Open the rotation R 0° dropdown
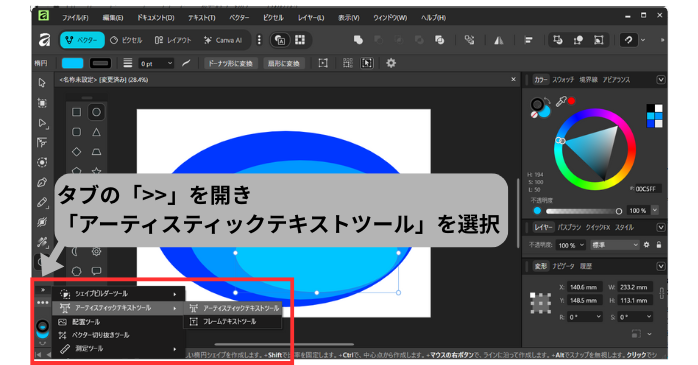 [x=585, y=317]
